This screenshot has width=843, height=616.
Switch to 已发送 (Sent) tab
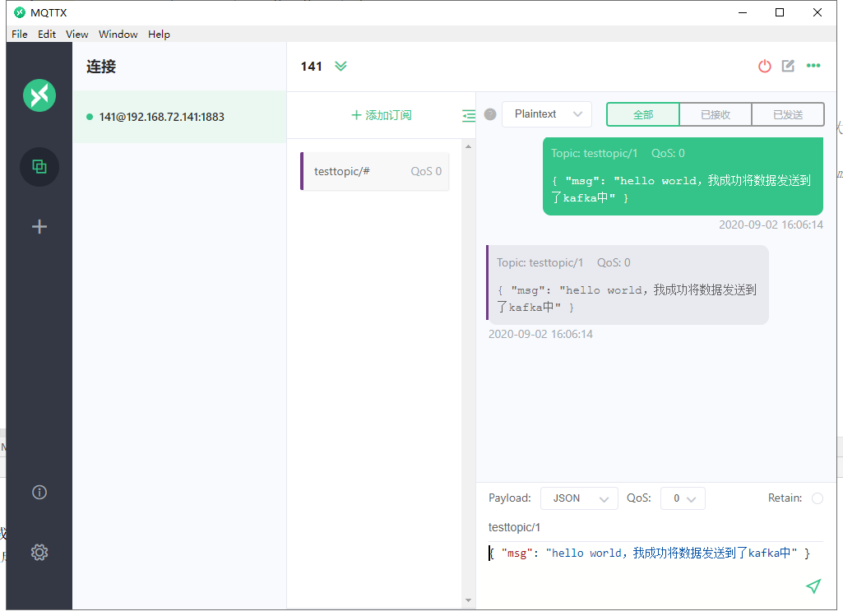tap(788, 114)
